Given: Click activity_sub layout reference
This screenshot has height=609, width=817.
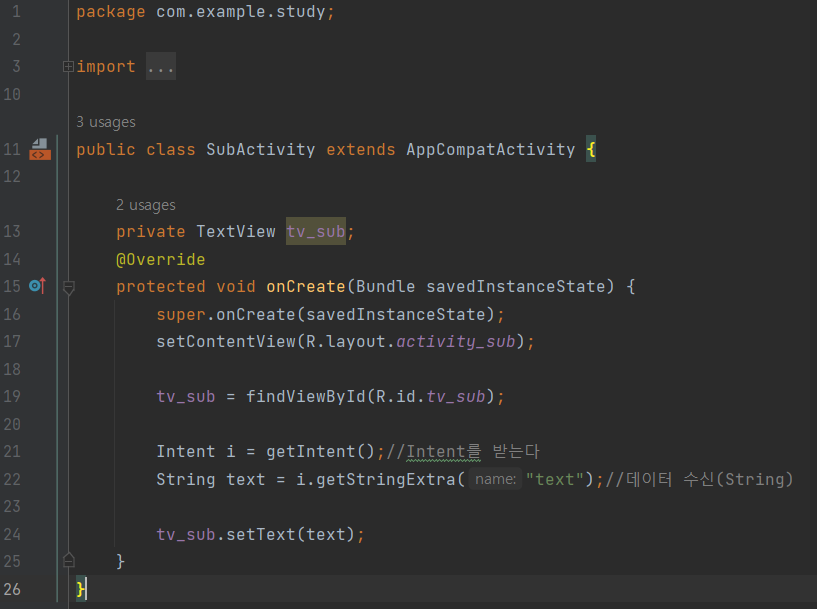Looking at the screenshot, I should 456,342.
